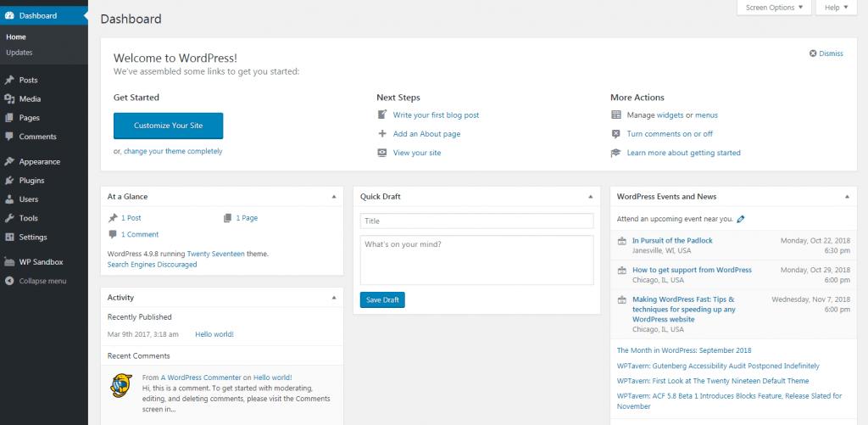868x425 pixels.
Task: Click the Settings sliders icon
Action: 9,238
